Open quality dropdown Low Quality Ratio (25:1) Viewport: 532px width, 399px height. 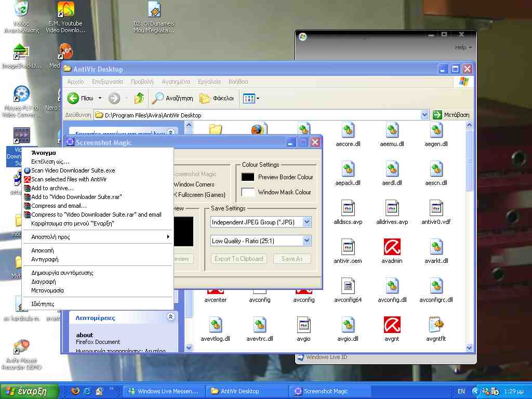click(307, 241)
